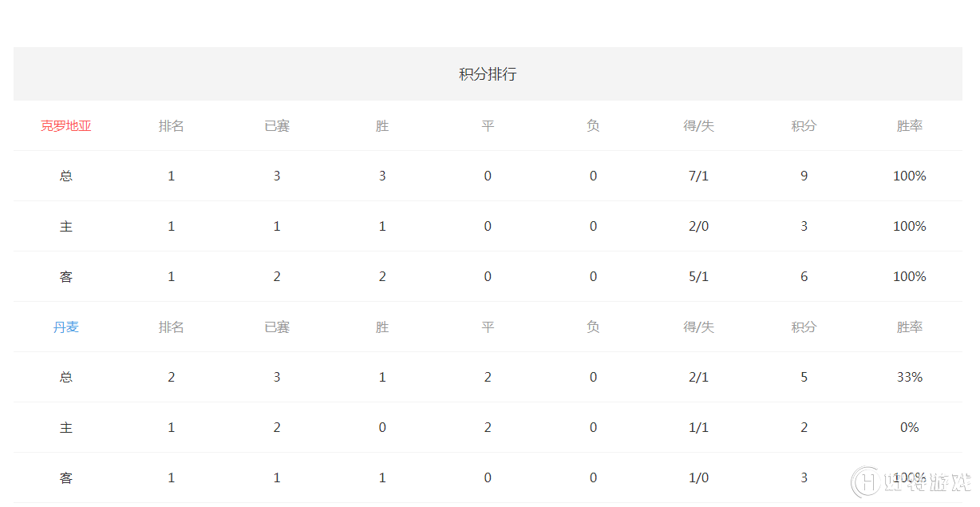Select the 主 row label under 丹麦
Viewport: 980px width, 507px height.
tap(66, 428)
